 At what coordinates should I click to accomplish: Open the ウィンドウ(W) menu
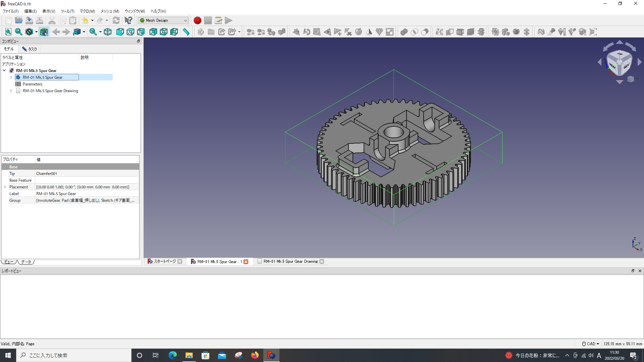pyautogui.click(x=135, y=11)
